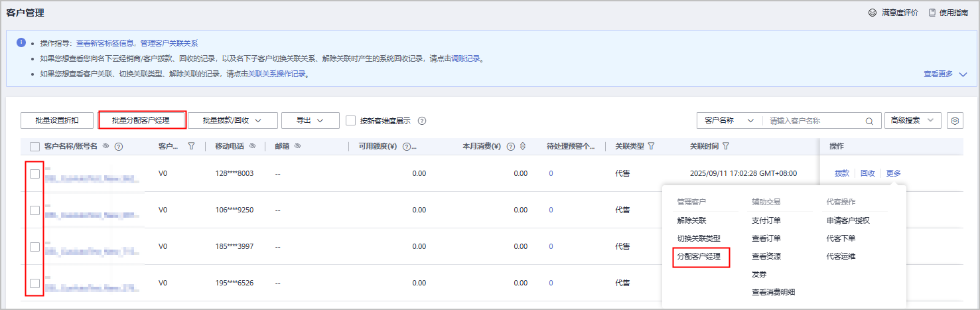Toggle eye icon next to 移动电话
The height and width of the screenshot is (310, 980).
[x=252, y=146]
